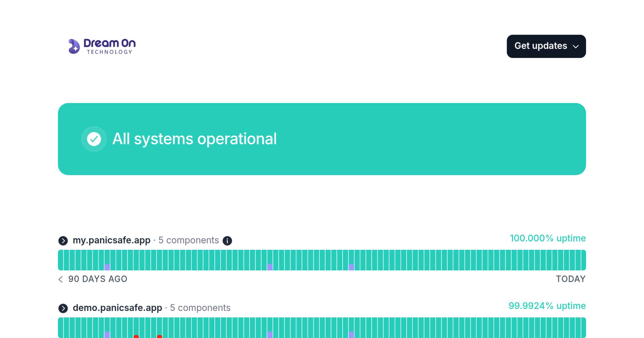Click the 99.9924% uptime value

(547, 306)
